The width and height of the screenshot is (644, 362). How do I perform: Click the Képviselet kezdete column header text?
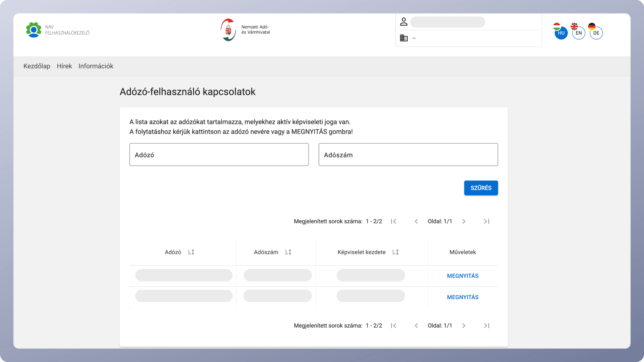click(x=362, y=252)
